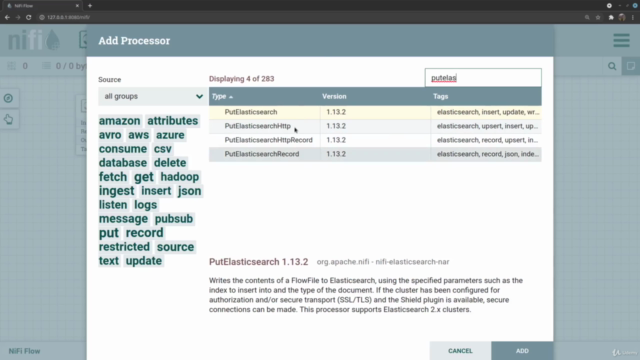Select the PutElasticsearchHttpRecord row
The image size is (640, 360).
pyautogui.click(x=375, y=140)
